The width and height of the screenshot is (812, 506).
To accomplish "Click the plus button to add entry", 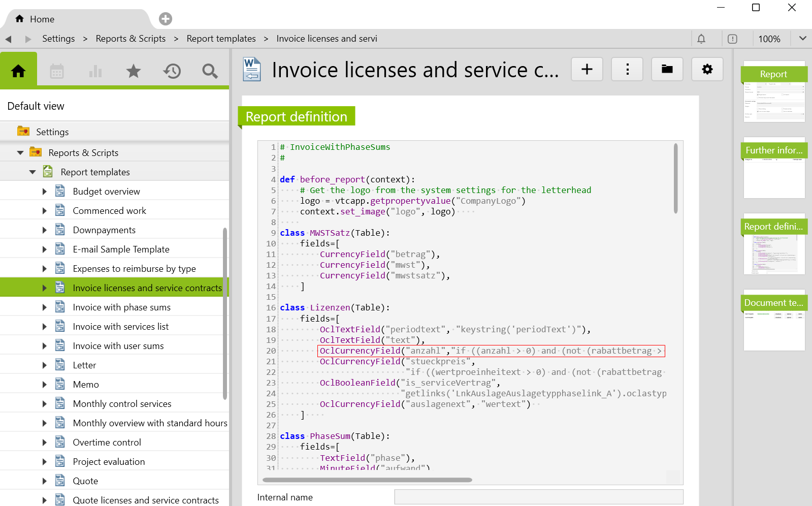I will (x=587, y=69).
